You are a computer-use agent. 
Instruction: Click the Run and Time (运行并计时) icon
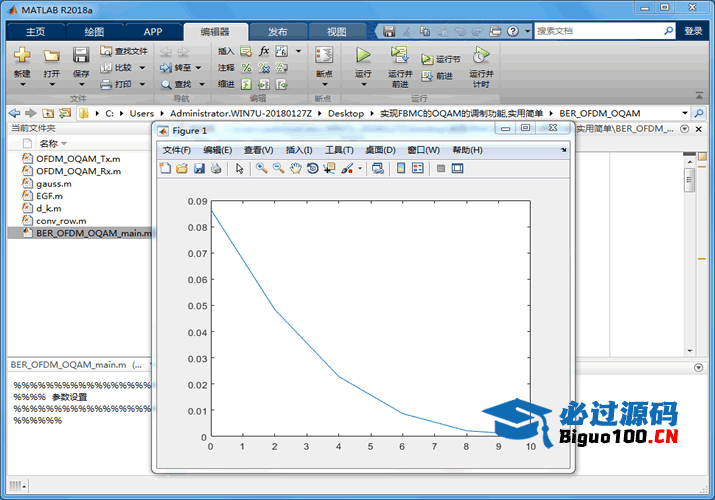pyautogui.click(x=481, y=55)
